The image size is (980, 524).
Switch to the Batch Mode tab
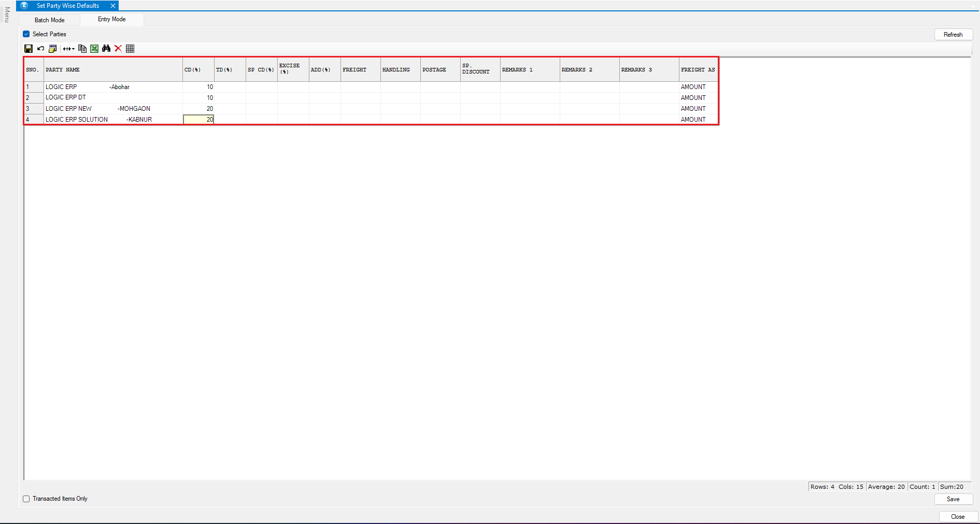point(50,20)
